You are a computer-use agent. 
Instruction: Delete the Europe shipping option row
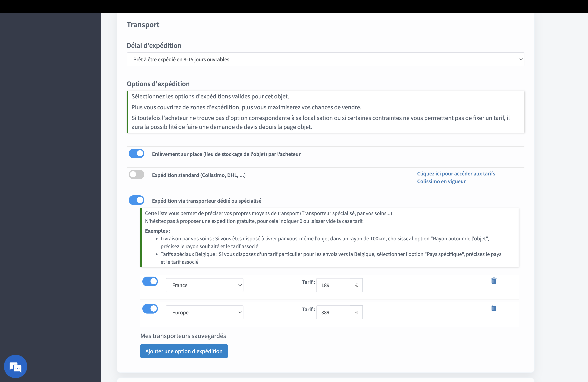click(x=494, y=308)
